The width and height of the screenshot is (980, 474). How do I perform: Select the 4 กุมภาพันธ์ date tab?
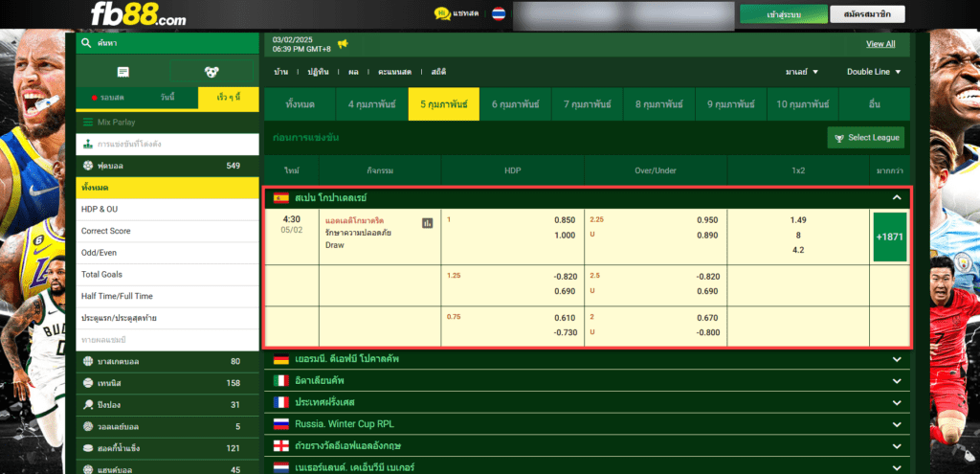(372, 104)
